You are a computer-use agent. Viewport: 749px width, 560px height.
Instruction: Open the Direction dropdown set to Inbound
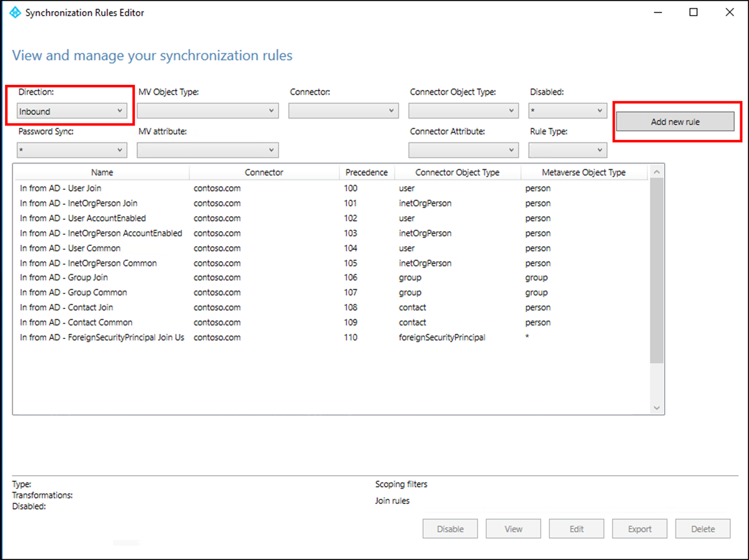(x=72, y=111)
